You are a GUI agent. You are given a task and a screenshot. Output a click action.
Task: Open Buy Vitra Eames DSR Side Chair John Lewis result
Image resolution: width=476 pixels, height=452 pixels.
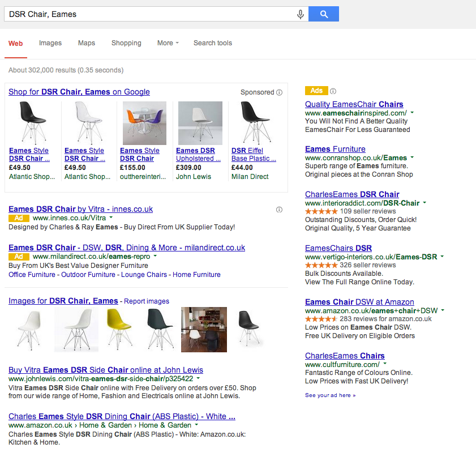pyautogui.click(x=106, y=370)
